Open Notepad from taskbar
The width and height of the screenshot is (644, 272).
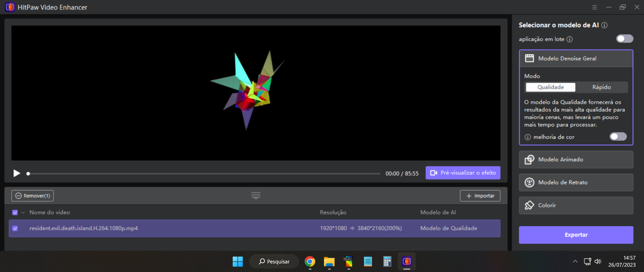click(368, 262)
